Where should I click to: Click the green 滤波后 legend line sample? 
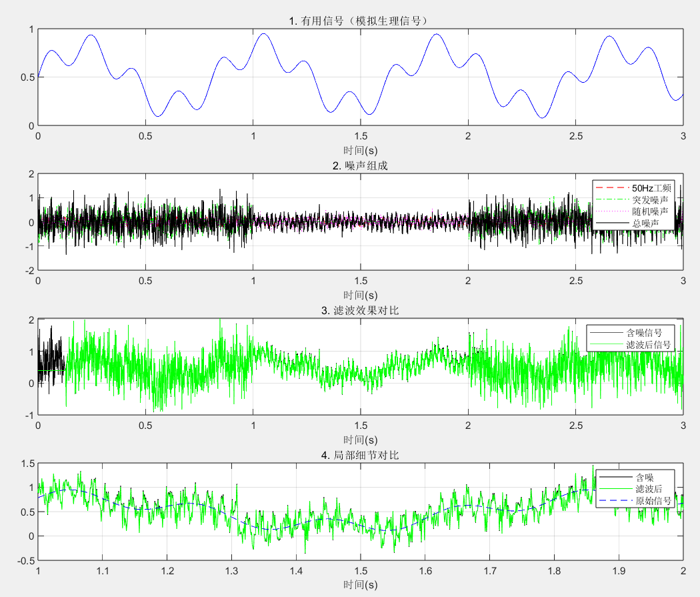(615, 488)
